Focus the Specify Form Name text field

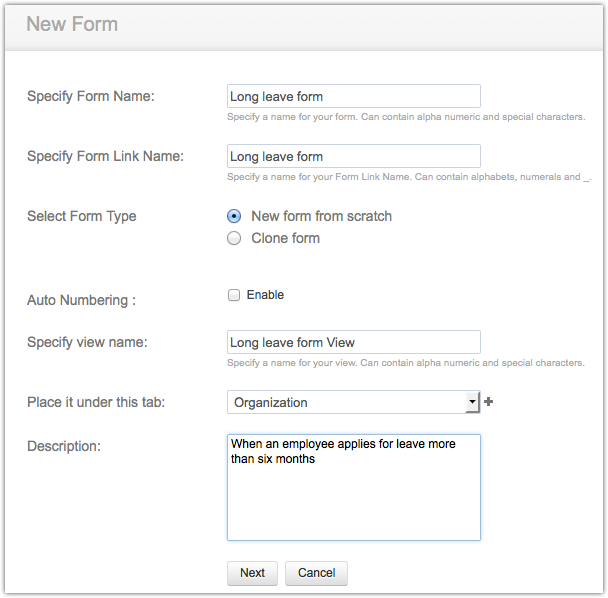(x=354, y=97)
